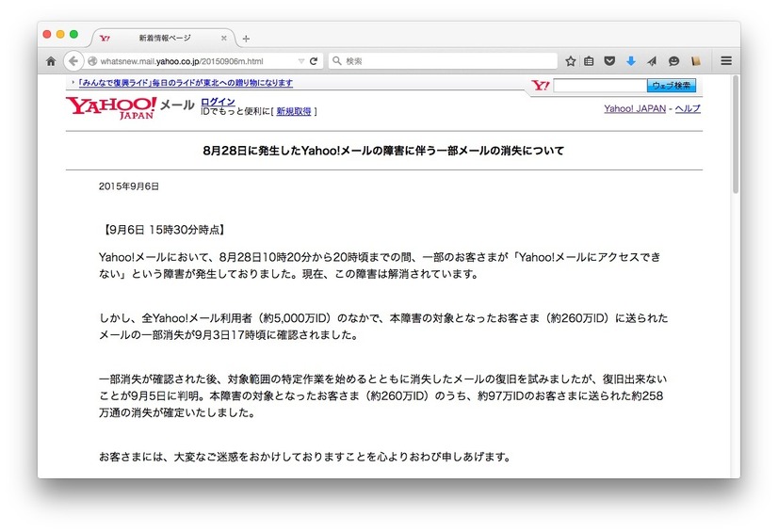The height and width of the screenshot is (532, 778).
Task: Bookmark this page with the star icon
Action: pos(571,61)
